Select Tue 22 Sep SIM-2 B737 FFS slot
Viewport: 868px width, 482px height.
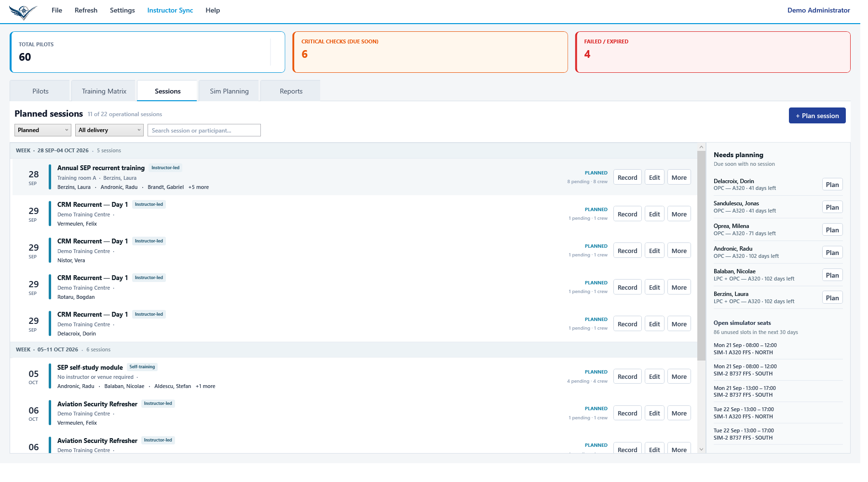(x=778, y=434)
